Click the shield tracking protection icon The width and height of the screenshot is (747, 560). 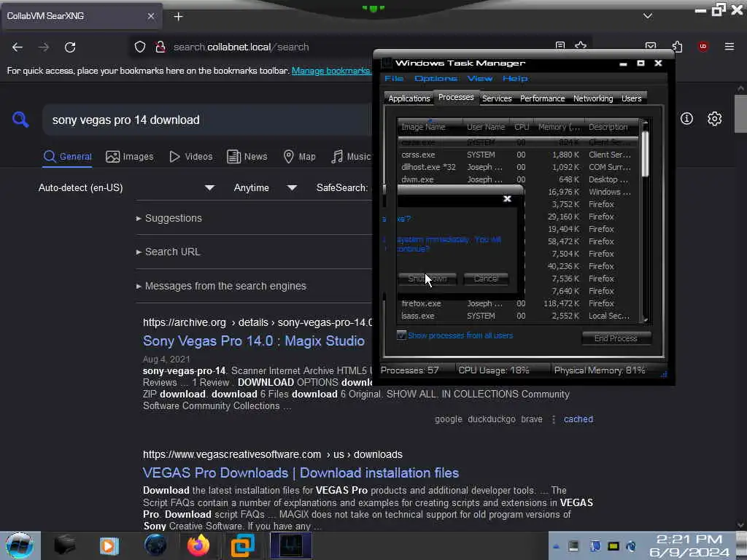pyautogui.click(x=139, y=47)
